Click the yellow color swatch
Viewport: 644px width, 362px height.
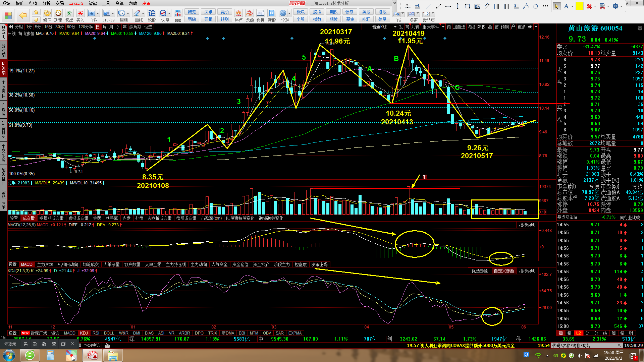[x=580, y=6]
